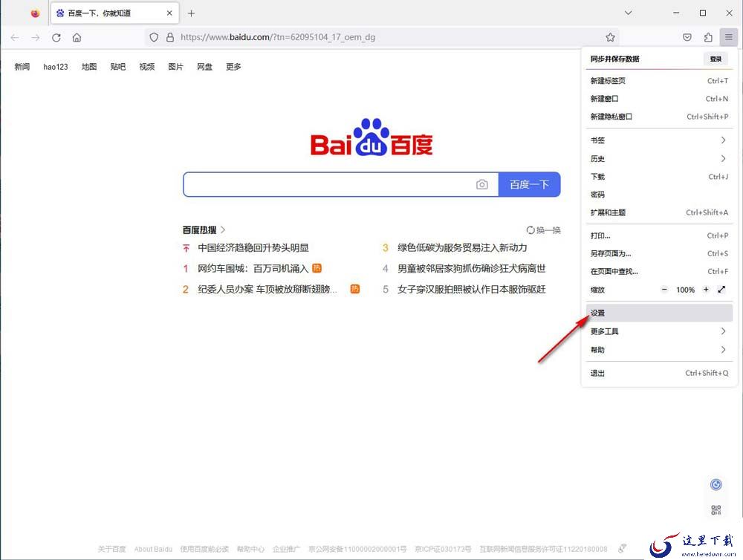Screen dimensions: 743x560
Task: Open the extensions puzzle icon
Action: click(x=708, y=37)
